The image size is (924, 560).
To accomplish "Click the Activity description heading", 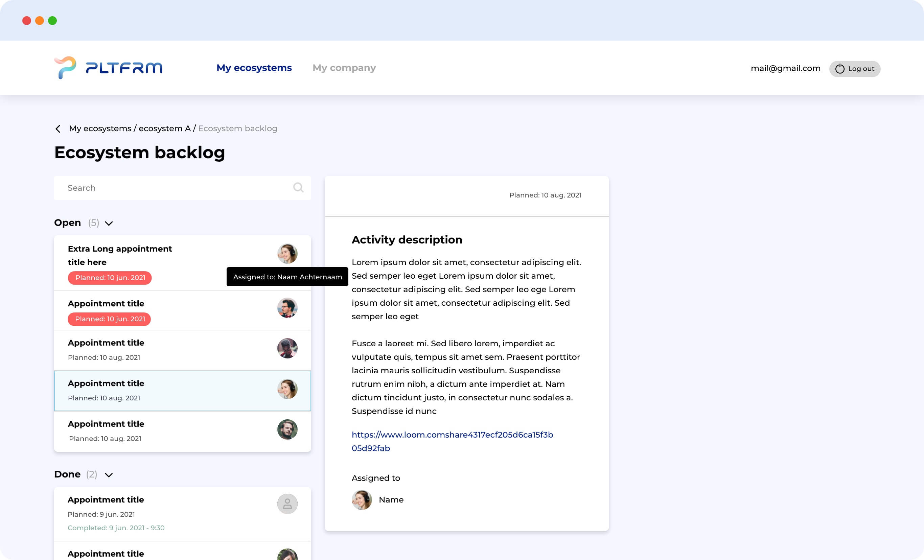I will click(407, 239).
